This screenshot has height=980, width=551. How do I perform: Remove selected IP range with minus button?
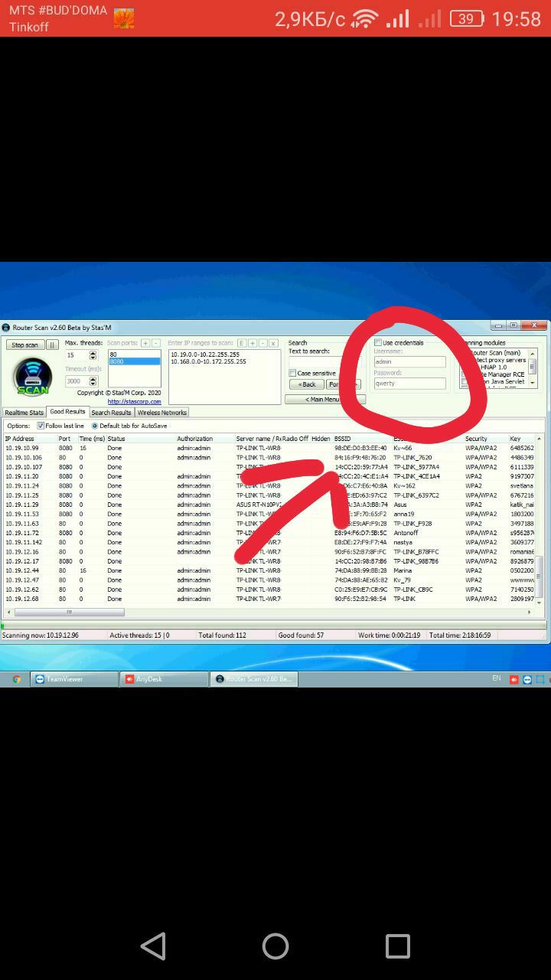[262, 343]
